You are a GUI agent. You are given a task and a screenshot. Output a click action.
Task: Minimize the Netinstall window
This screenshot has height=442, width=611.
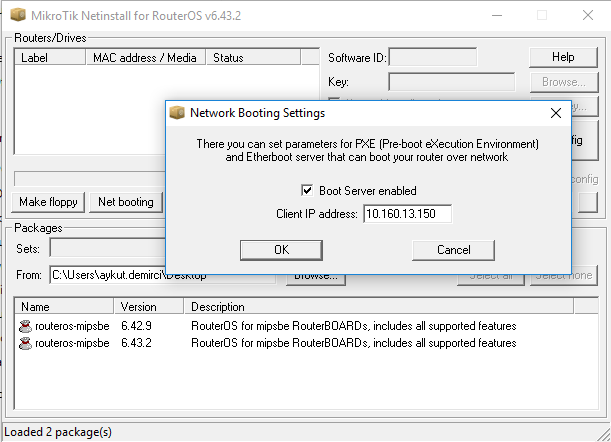click(497, 15)
